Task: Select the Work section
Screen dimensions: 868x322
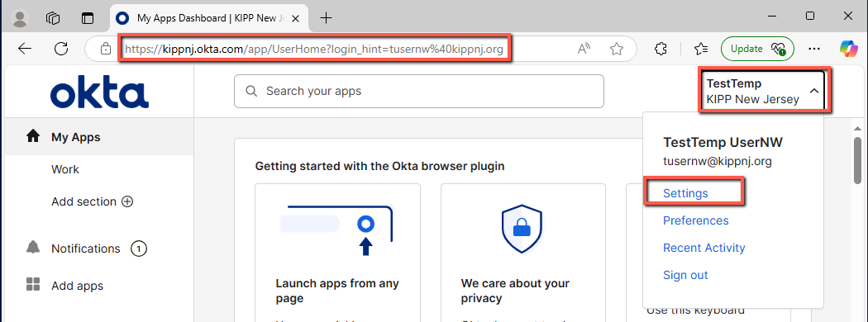Action: pos(65,169)
